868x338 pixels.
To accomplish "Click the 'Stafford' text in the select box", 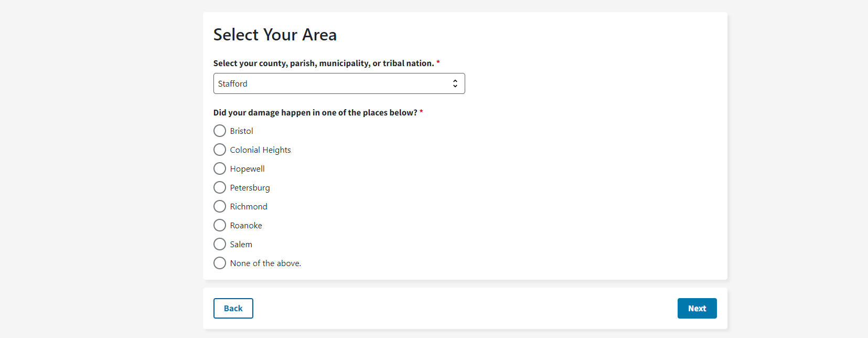I will [233, 83].
